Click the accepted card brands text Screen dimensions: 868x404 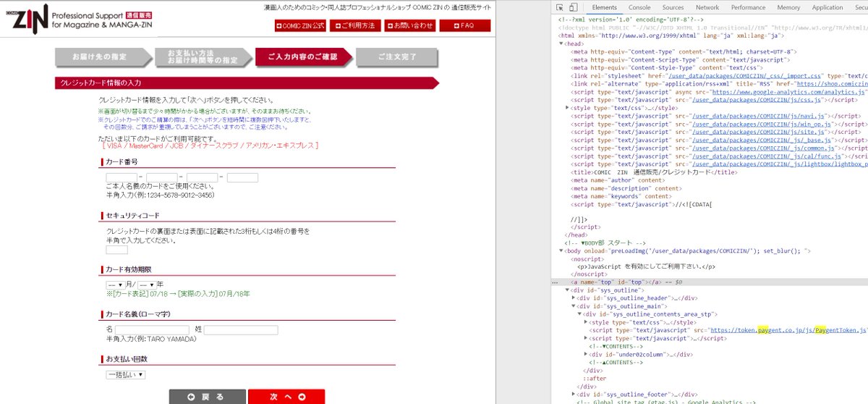(x=210, y=146)
